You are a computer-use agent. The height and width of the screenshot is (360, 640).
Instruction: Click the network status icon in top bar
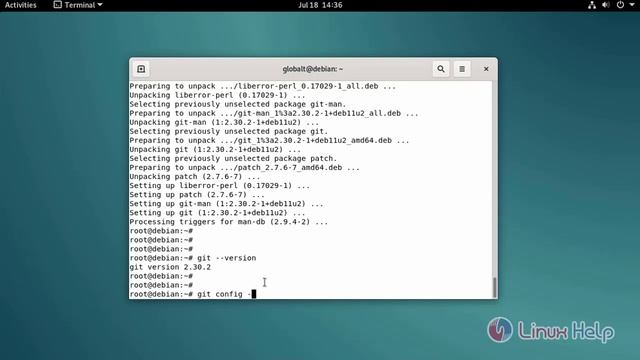[592, 5]
